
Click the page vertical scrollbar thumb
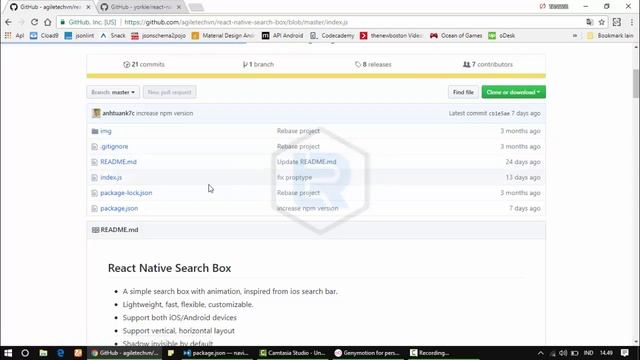[636, 84]
